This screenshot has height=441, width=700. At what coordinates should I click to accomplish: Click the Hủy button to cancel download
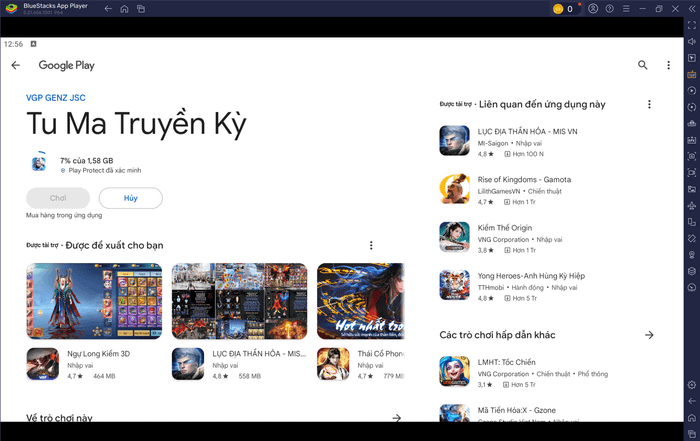tap(130, 198)
